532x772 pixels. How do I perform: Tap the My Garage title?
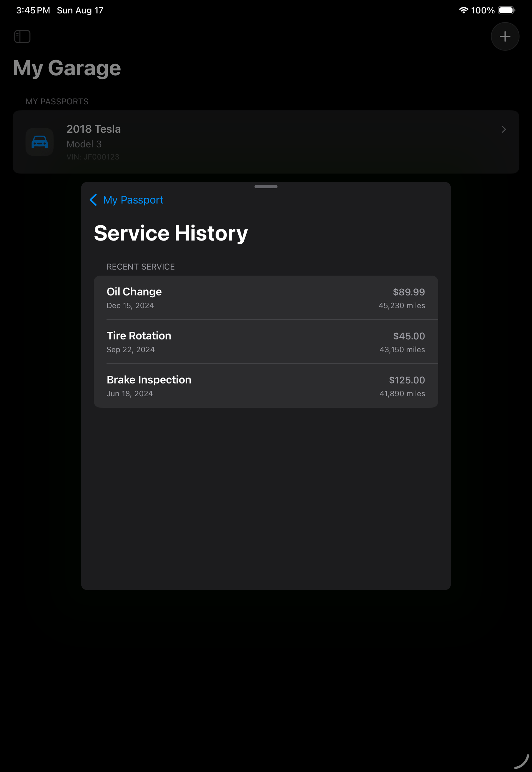pos(67,68)
